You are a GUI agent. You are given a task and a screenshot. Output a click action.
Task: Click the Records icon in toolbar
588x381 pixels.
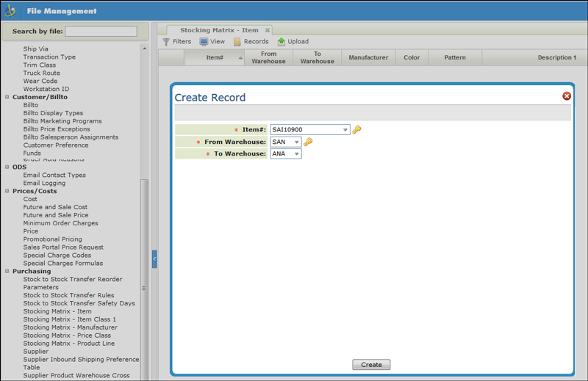coord(237,42)
